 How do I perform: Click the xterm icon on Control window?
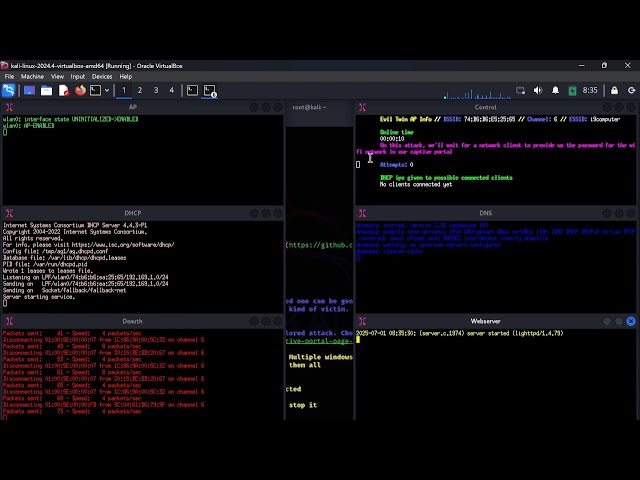[x=362, y=107]
